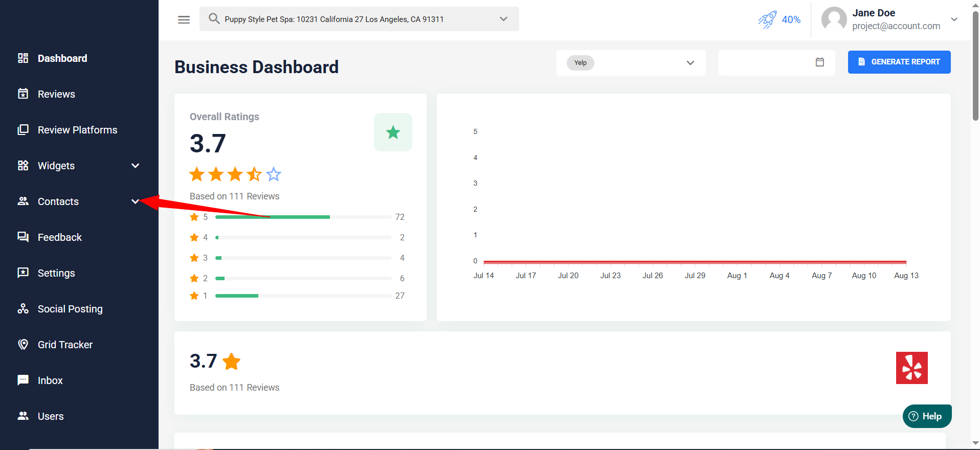Click the Yelp logo icon
Viewport: 980px width, 450px height.
(x=911, y=368)
